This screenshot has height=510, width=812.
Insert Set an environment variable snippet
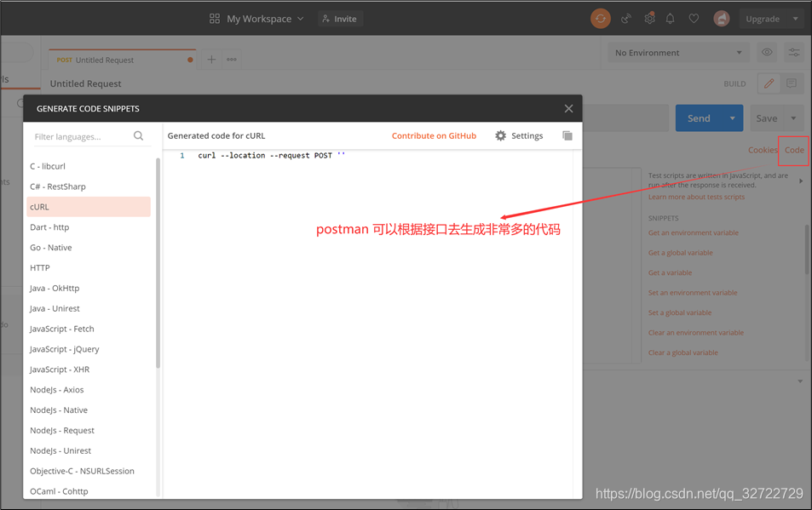coord(693,293)
